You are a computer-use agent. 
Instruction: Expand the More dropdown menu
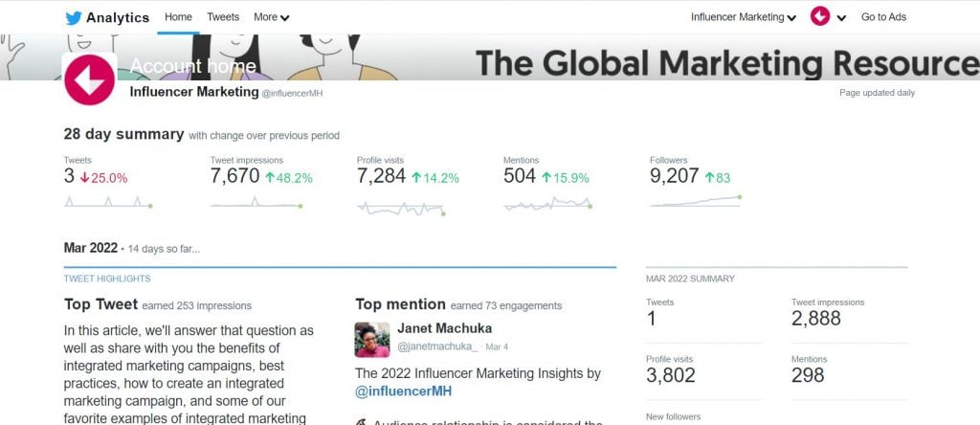(271, 17)
